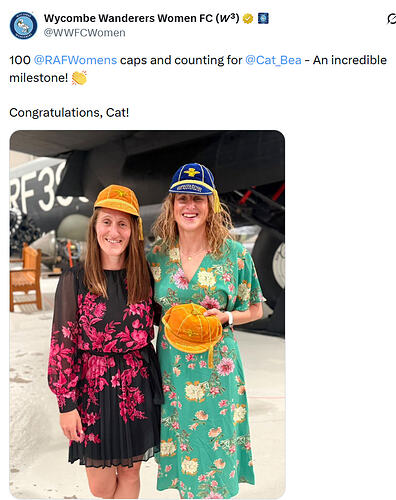
Task: Click the blue cap in the photo
Action: tap(193, 180)
